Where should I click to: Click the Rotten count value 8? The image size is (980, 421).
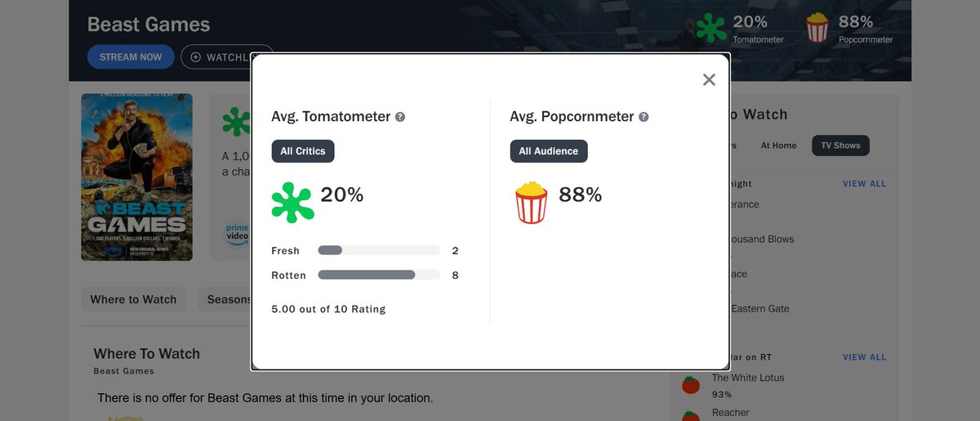click(456, 275)
